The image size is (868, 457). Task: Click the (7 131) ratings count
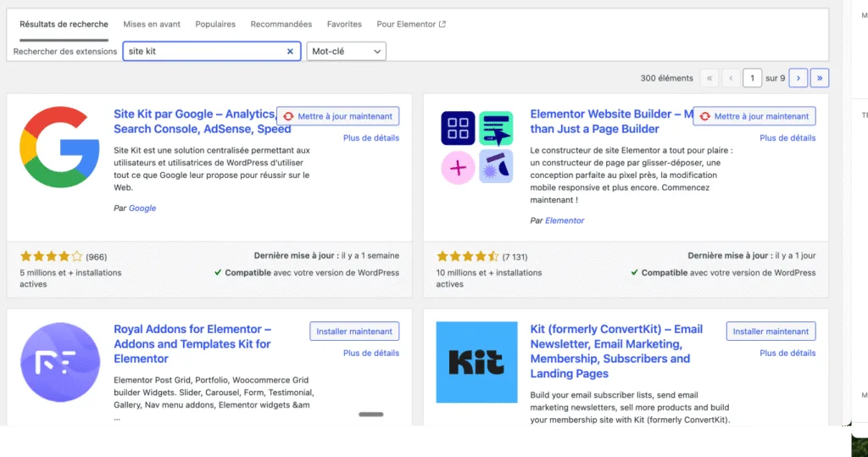515,257
